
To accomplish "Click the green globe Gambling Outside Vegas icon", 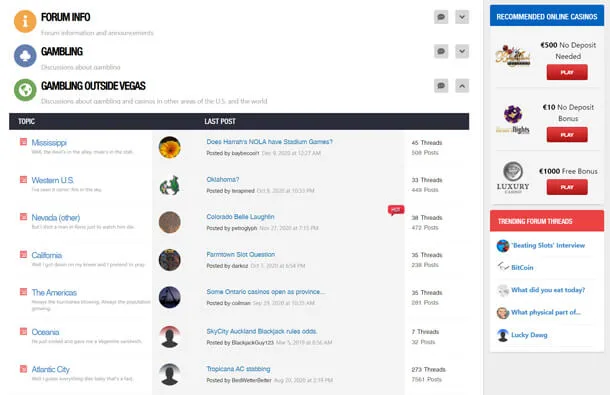I will click(x=25, y=90).
